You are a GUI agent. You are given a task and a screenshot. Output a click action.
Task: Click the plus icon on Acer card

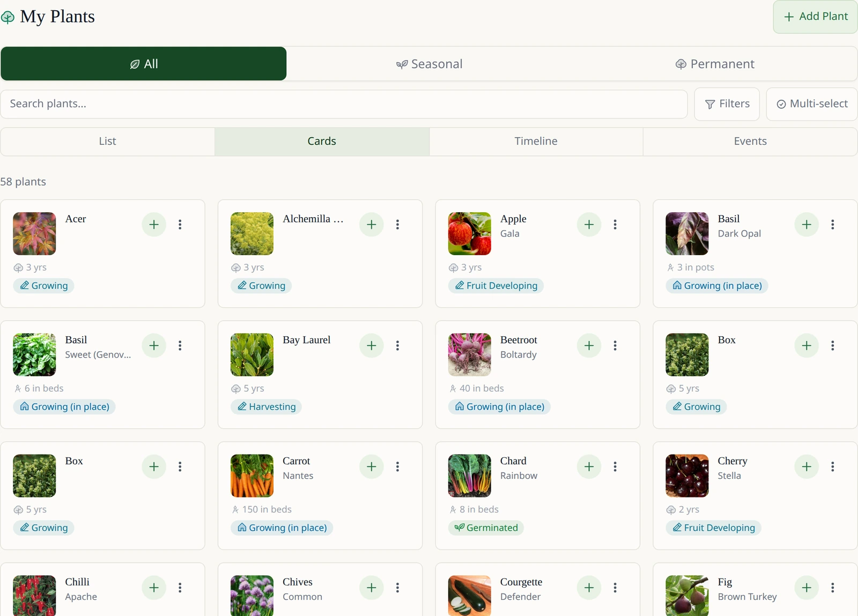[x=154, y=225]
